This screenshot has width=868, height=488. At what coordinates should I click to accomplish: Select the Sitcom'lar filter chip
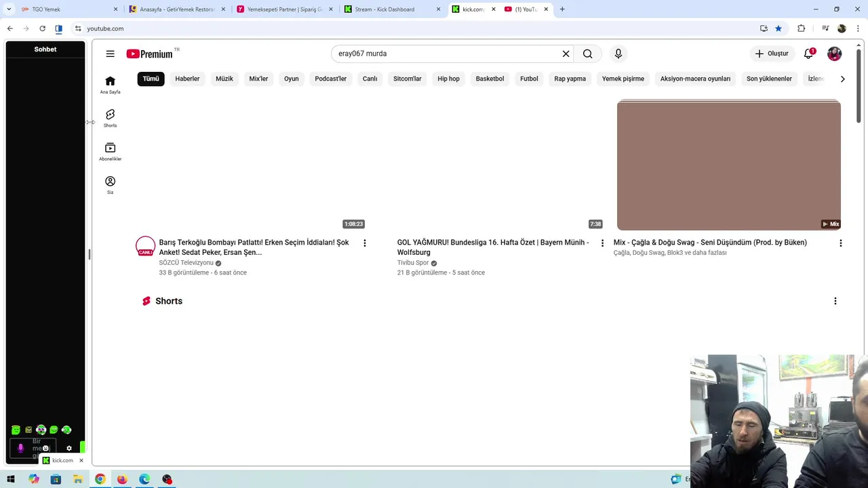tap(408, 79)
